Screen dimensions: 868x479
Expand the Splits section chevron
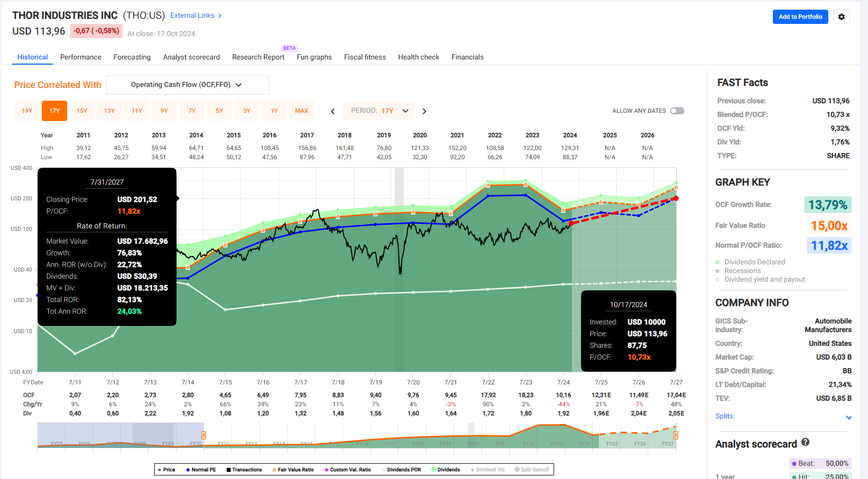(x=849, y=417)
